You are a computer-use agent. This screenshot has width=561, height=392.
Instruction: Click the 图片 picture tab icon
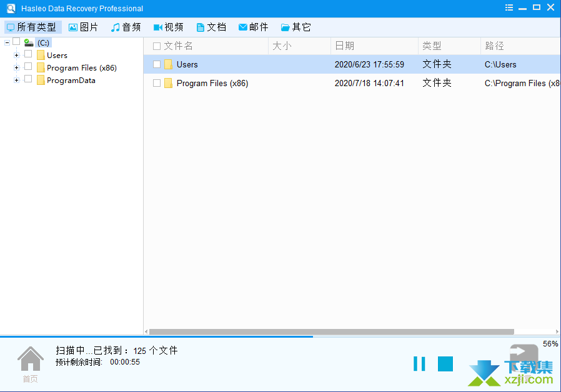pos(73,27)
